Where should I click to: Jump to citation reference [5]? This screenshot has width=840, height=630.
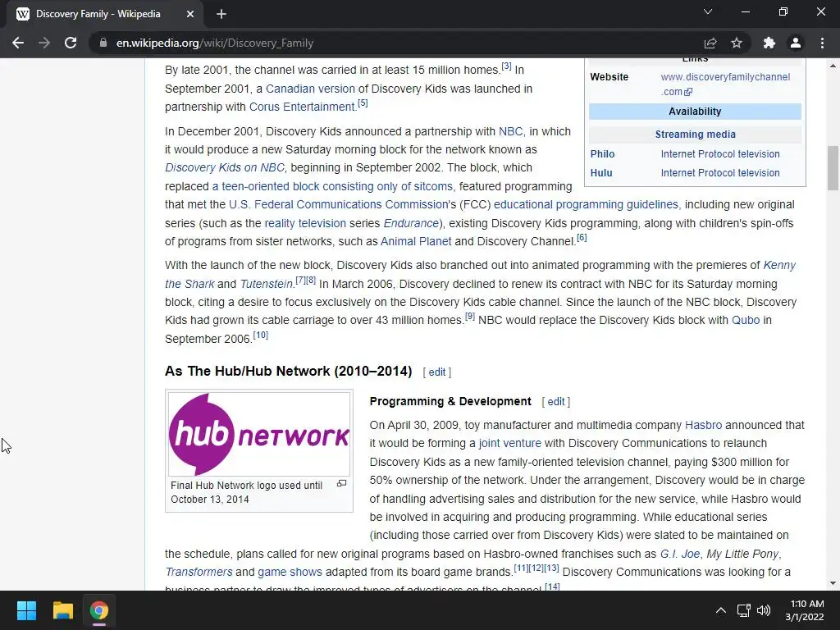tap(363, 103)
